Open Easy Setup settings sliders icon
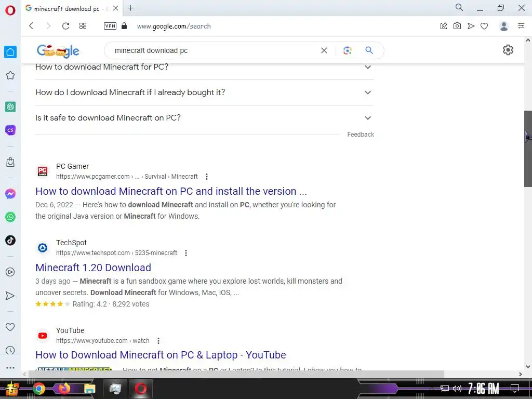The width and height of the screenshot is (532, 399). (521, 26)
